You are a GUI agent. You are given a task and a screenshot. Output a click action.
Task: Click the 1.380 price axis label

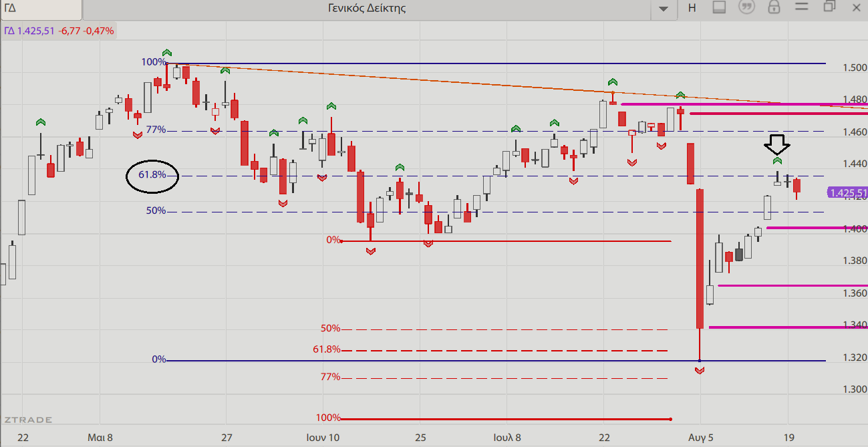pyautogui.click(x=855, y=261)
